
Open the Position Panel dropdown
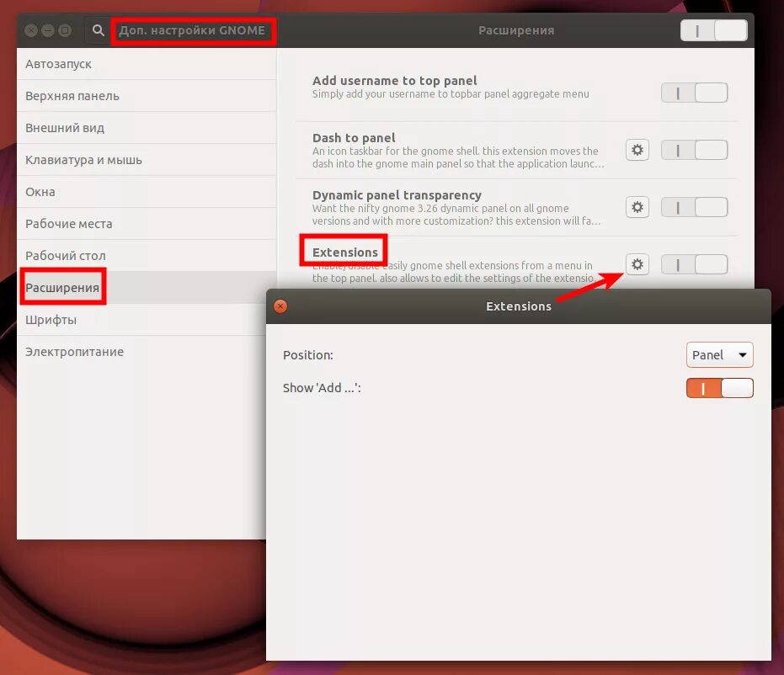click(719, 354)
